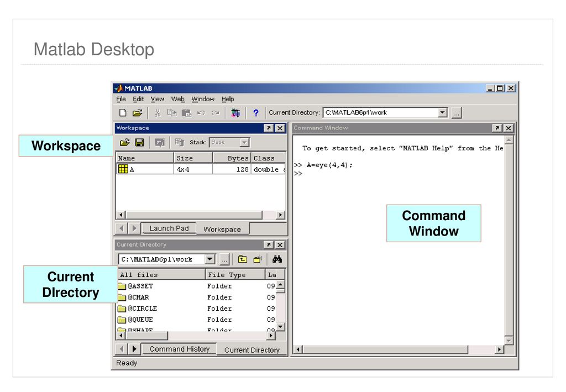The height and width of the screenshot is (392, 566).
Task: Click file list vertical scrollbar up arrow
Action: point(280,285)
